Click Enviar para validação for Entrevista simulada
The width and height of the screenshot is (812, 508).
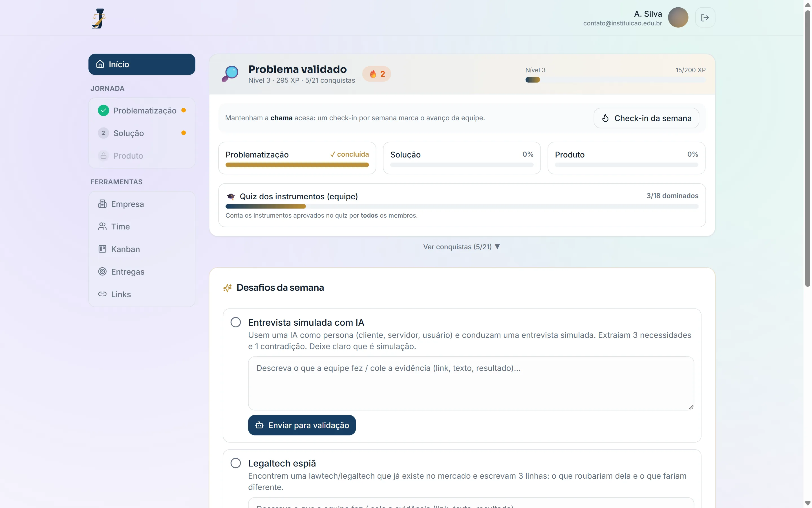click(x=302, y=425)
